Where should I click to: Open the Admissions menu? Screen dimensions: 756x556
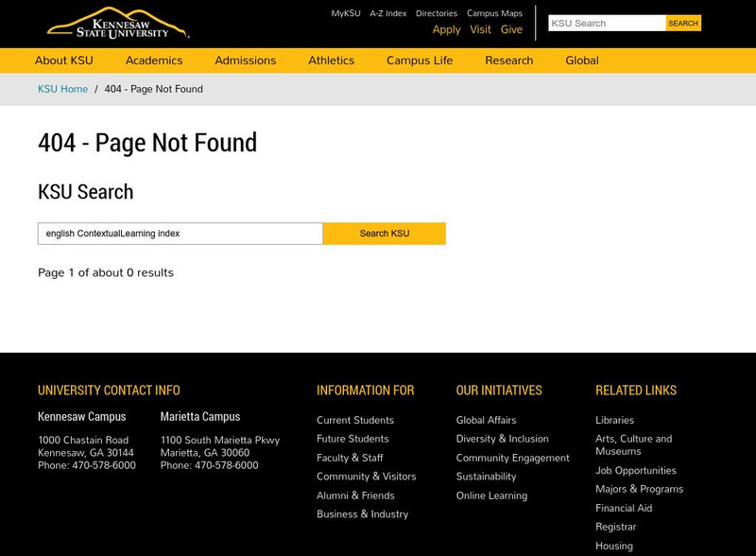point(246,61)
